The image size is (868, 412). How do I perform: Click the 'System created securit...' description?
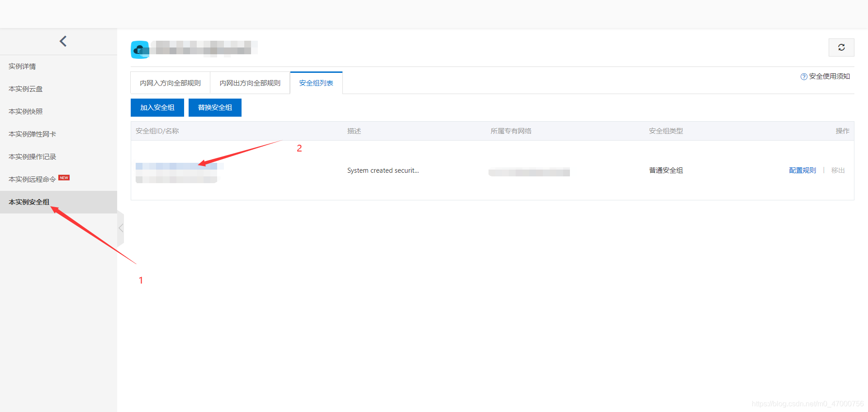[383, 170]
